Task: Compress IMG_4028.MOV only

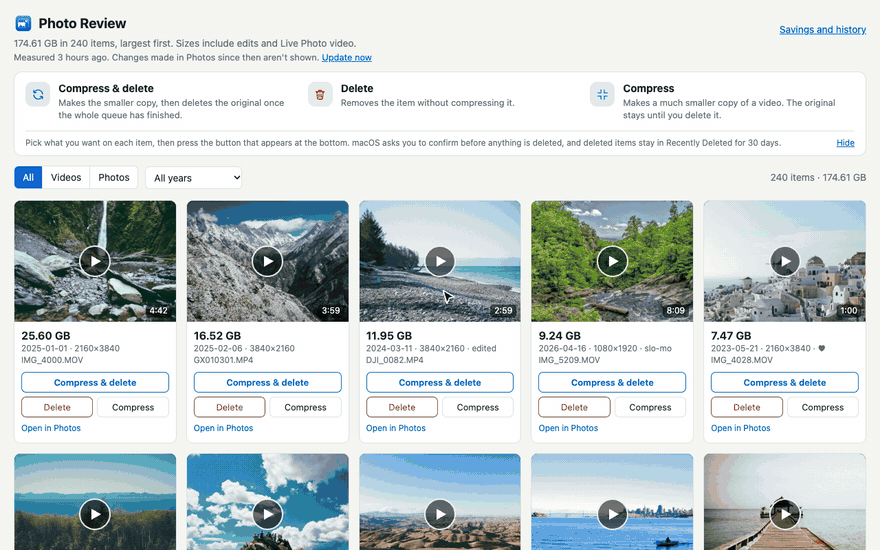Action: pyautogui.click(x=823, y=407)
